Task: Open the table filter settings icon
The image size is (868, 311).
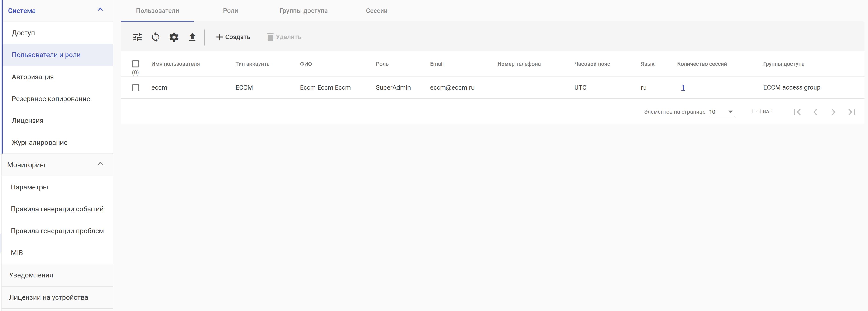Action: [x=137, y=37]
